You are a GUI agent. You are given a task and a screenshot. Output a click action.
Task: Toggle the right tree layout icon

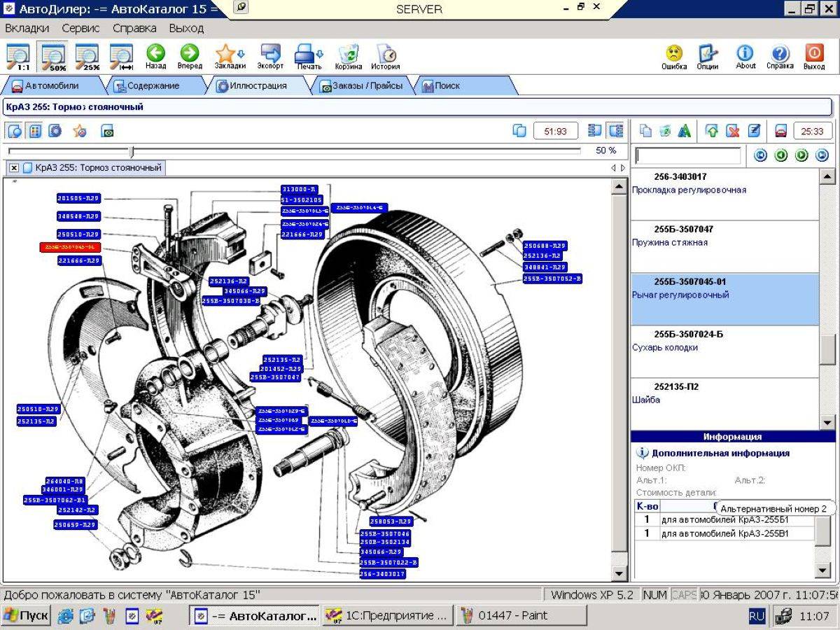coord(616,131)
